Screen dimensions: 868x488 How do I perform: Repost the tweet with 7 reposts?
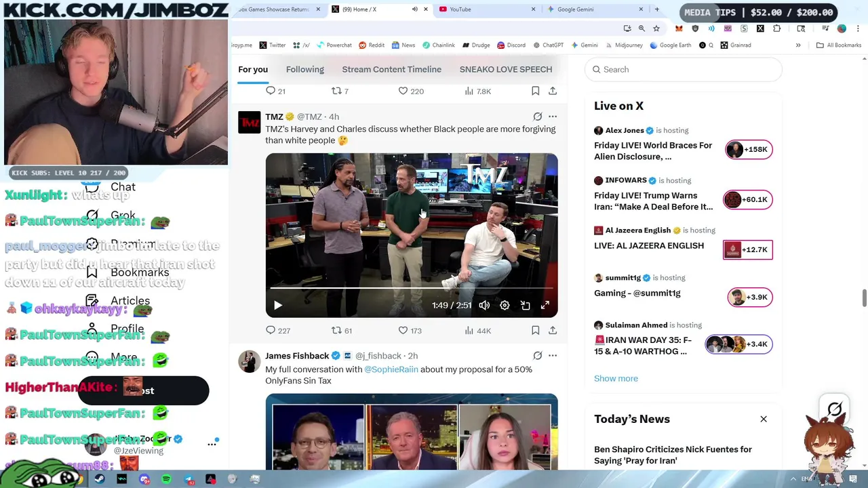point(340,91)
